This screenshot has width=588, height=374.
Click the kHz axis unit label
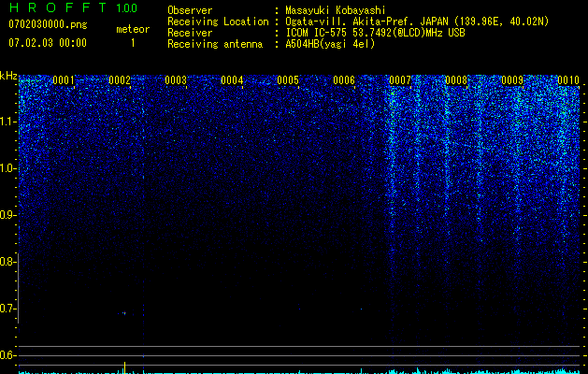(8, 76)
